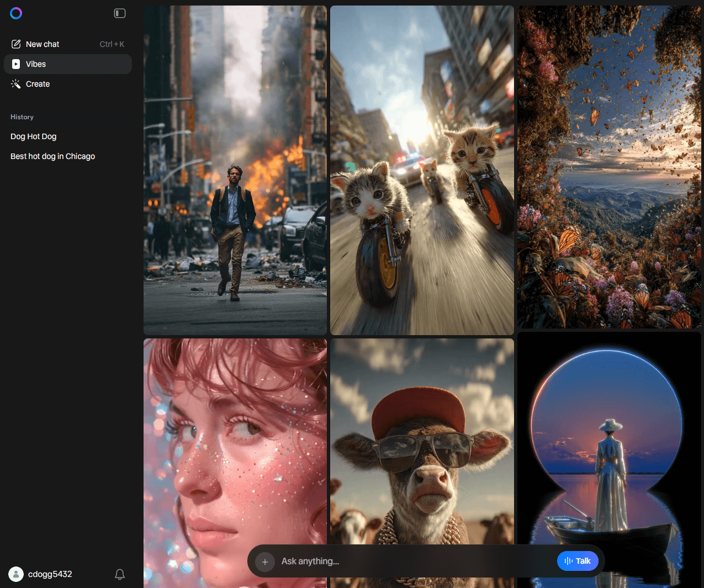
Task: Click the Meta AI logo icon
Action: [16, 13]
